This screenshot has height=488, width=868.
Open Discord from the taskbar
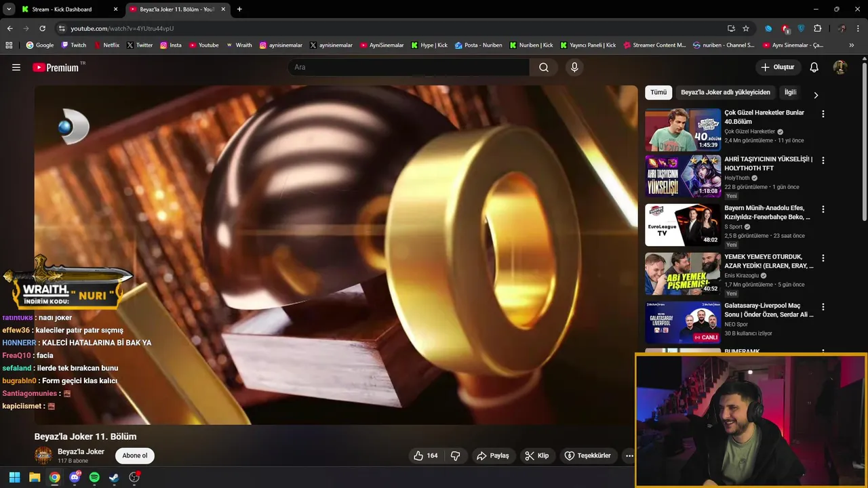[x=75, y=477]
